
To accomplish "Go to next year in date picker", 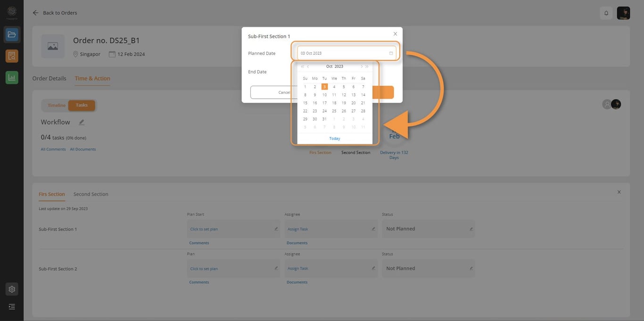I will pyautogui.click(x=367, y=67).
